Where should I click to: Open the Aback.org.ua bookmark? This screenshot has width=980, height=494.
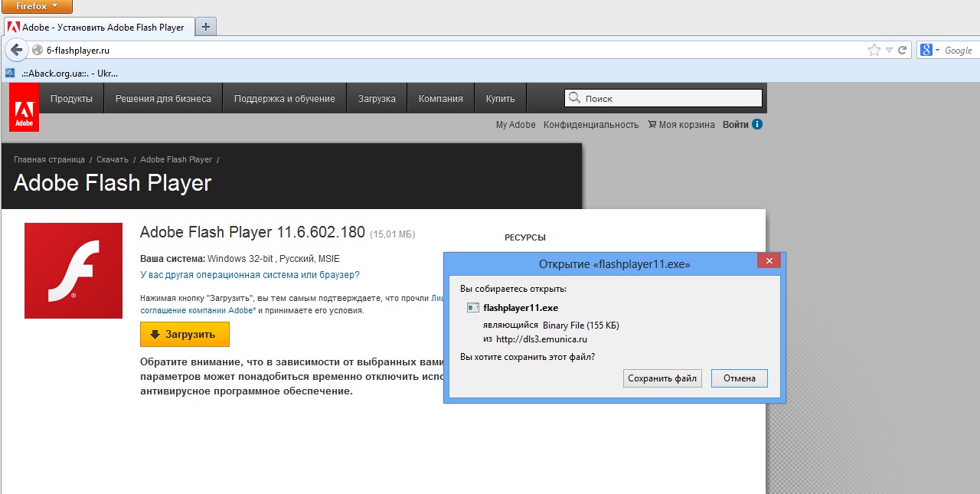click(x=61, y=74)
